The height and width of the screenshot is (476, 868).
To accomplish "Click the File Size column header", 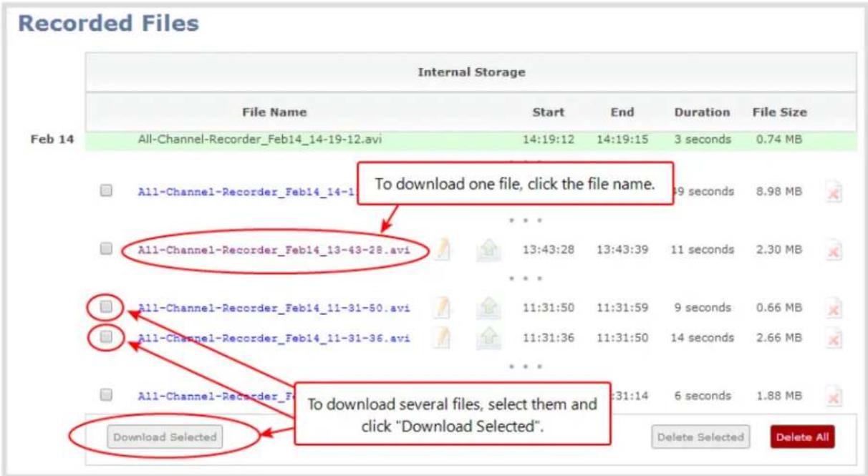I will click(x=779, y=112).
